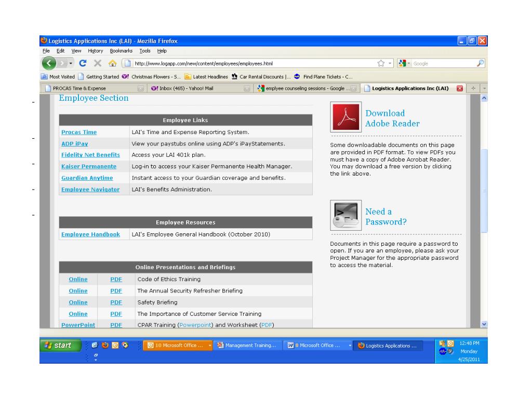The image size is (532, 399).
Task: Click the Reload page icon
Action: pos(83,63)
